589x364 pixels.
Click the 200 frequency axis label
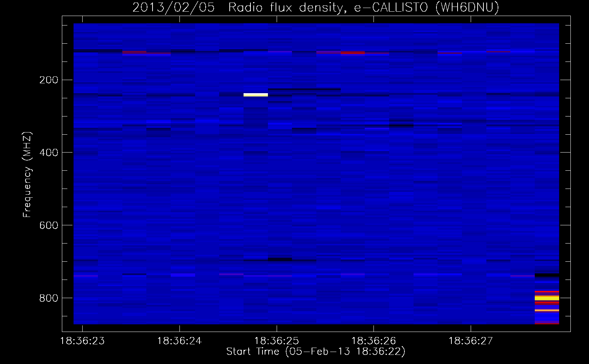tap(49, 80)
